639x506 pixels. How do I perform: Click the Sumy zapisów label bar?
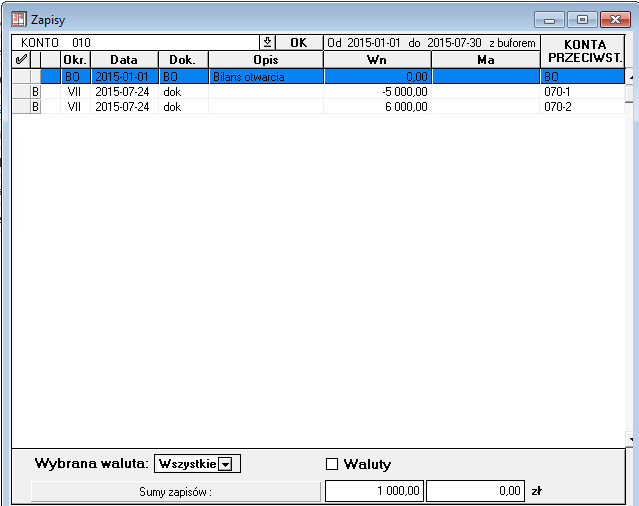[x=176, y=491]
